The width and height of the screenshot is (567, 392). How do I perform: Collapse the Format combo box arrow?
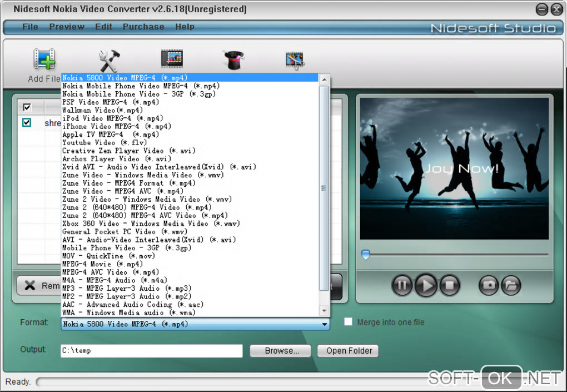tap(325, 324)
